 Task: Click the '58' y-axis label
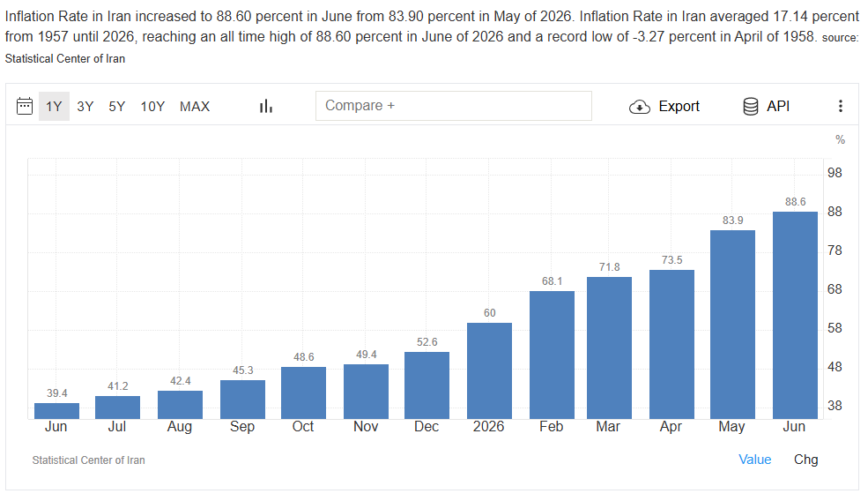tap(835, 328)
